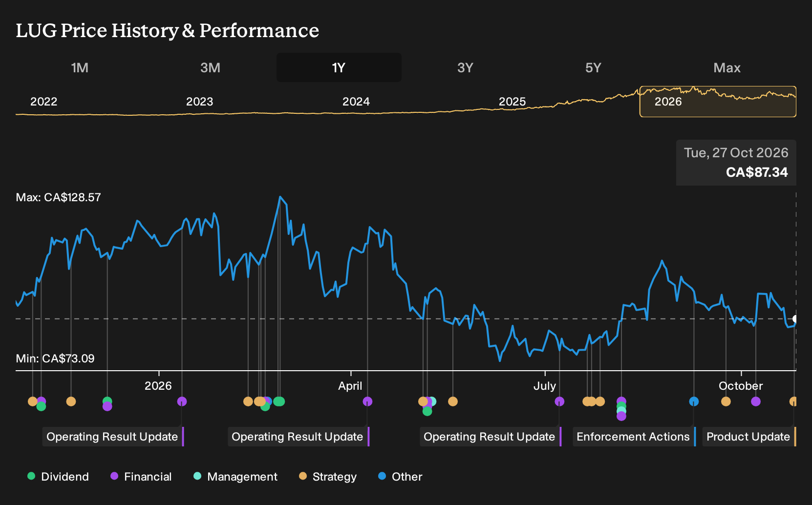The width and height of the screenshot is (812, 505).
Task: Select the 1Y range tab
Action: coord(339,67)
